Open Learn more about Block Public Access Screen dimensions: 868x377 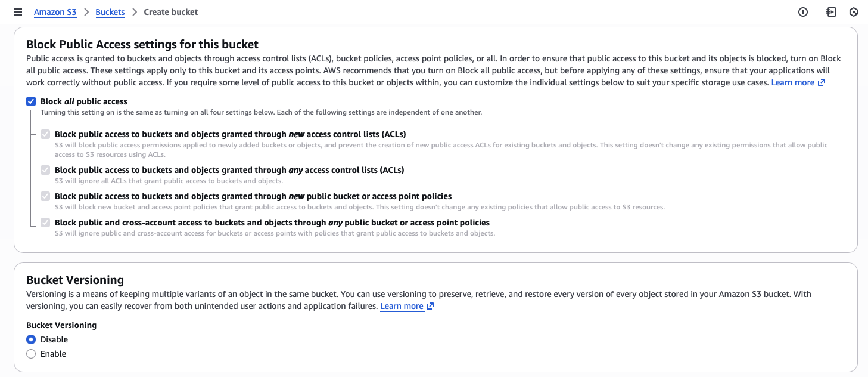[x=792, y=83]
